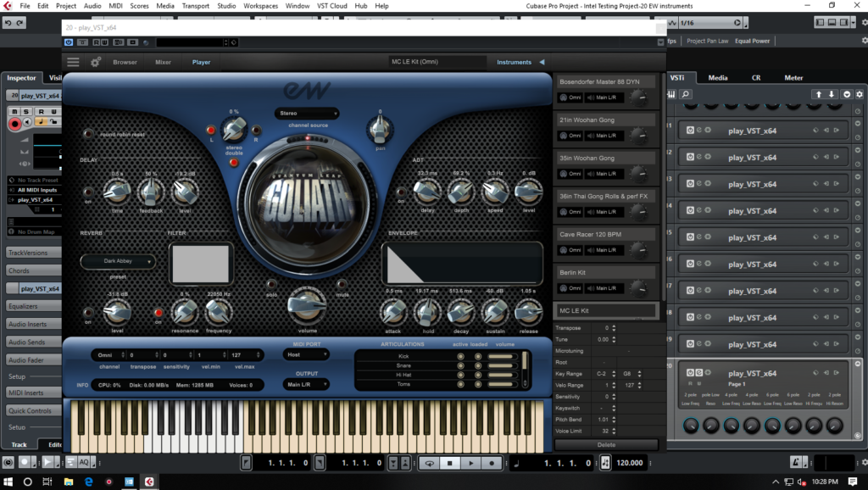The image size is (868, 490).
Task: Switch to the Browser tab in Play
Action: tap(125, 62)
